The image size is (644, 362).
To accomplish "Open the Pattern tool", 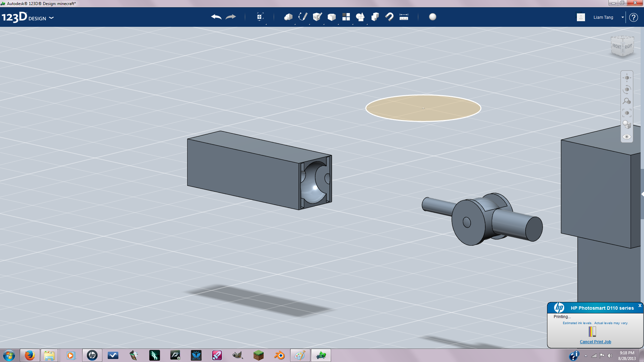I will [x=346, y=17].
